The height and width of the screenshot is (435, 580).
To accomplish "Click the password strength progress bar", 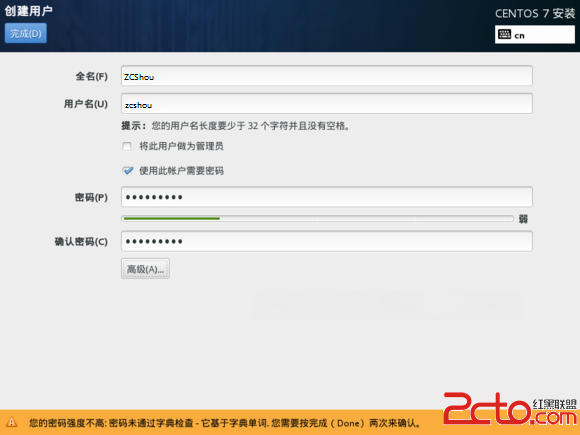I will (317, 219).
